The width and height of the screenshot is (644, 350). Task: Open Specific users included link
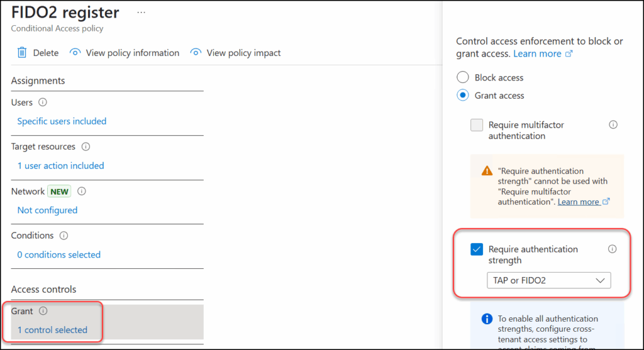click(62, 121)
